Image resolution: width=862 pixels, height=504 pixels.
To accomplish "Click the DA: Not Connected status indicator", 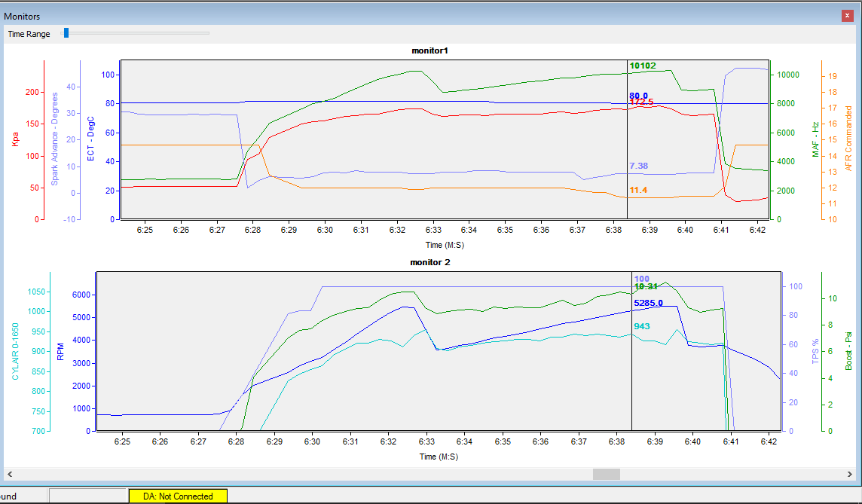I will [178, 496].
